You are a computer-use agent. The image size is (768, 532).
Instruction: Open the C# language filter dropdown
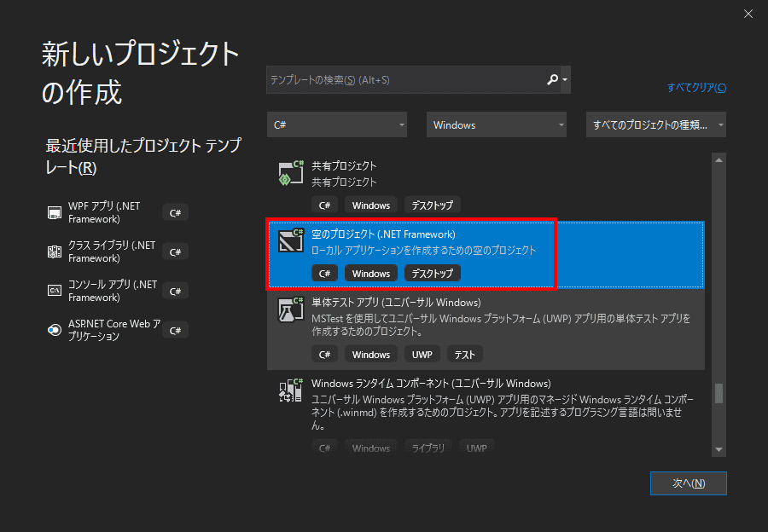click(337, 124)
